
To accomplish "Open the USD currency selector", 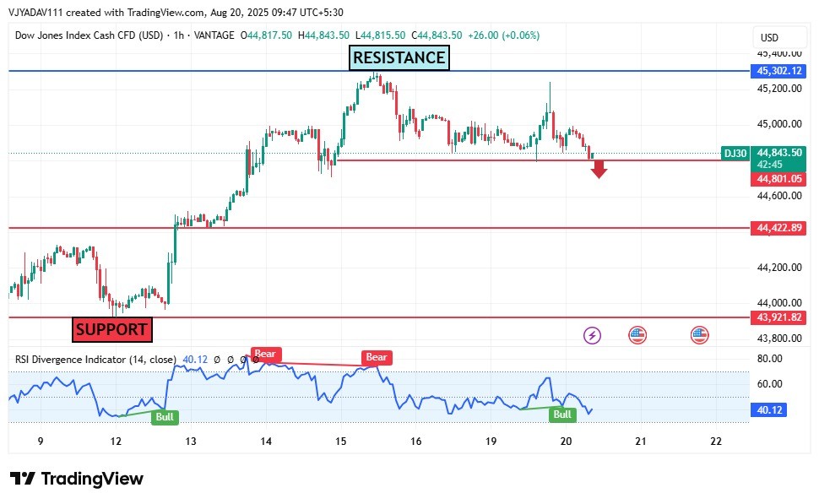I will [x=769, y=38].
